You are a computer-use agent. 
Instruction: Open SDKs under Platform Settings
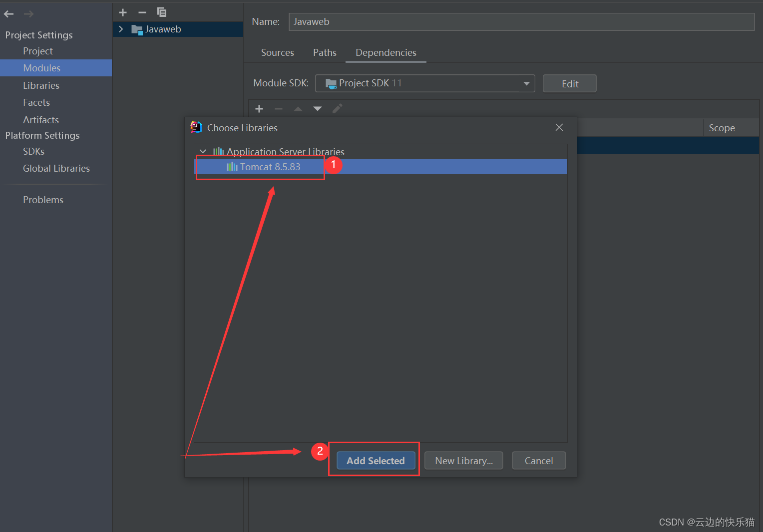tap(33, 151)
